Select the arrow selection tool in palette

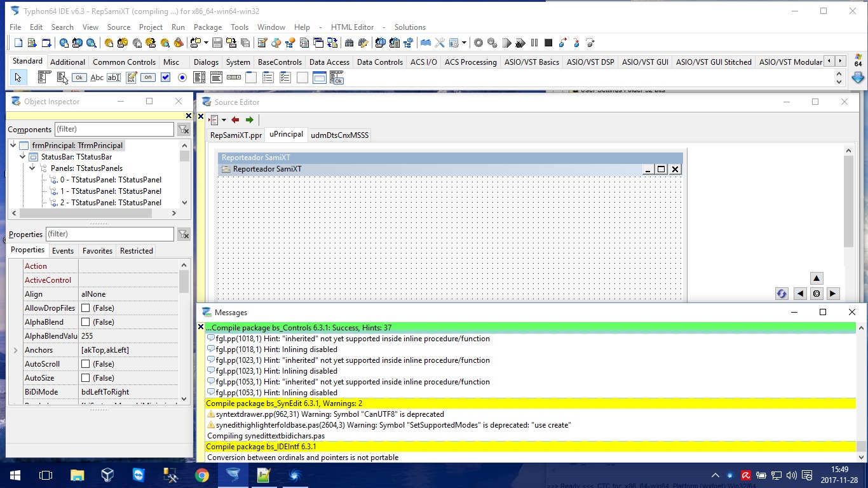click(18, 78)
